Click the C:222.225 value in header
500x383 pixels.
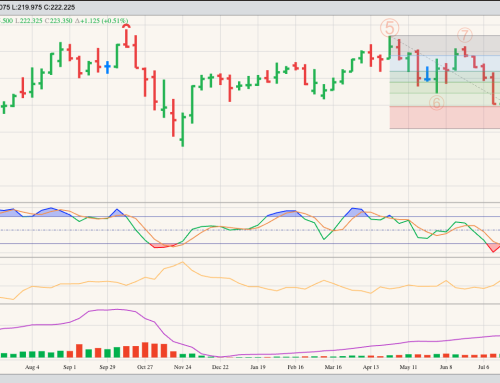[x=59, y=7]
